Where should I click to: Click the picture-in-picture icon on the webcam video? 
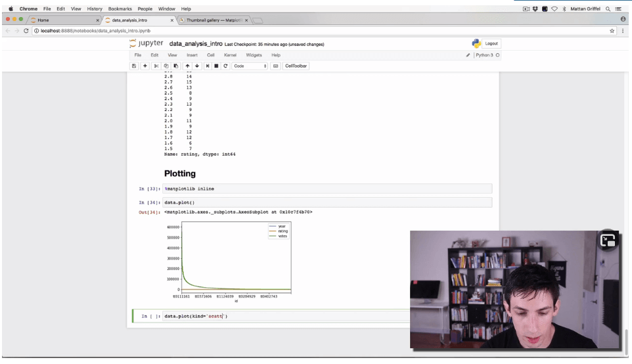click(608, 240)
